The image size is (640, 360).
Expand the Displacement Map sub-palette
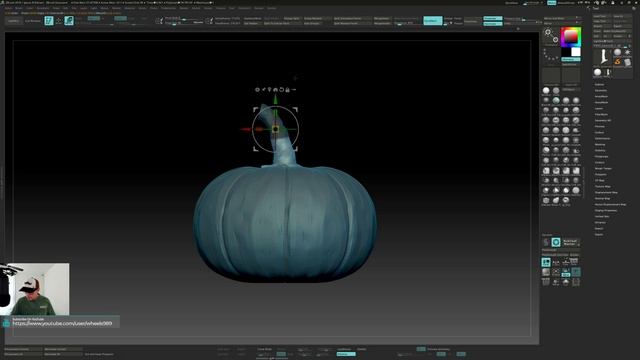(x=606, y=192)
